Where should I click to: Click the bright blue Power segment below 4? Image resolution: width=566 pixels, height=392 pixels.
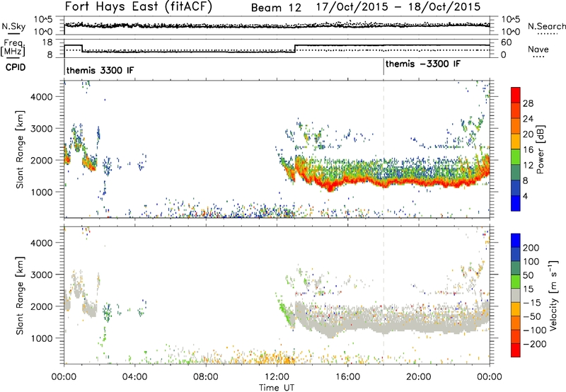click(516, 203)
